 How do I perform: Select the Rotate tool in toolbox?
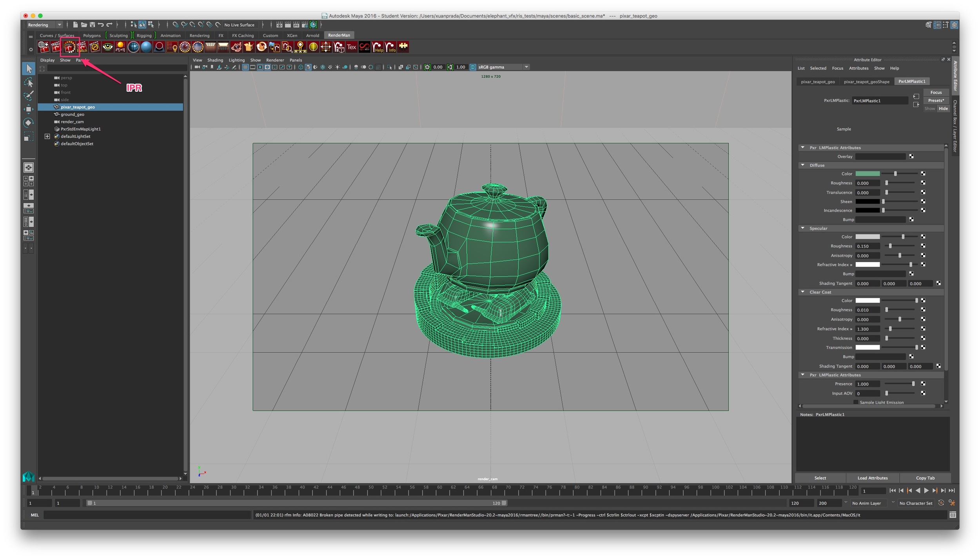pos(29,123)
